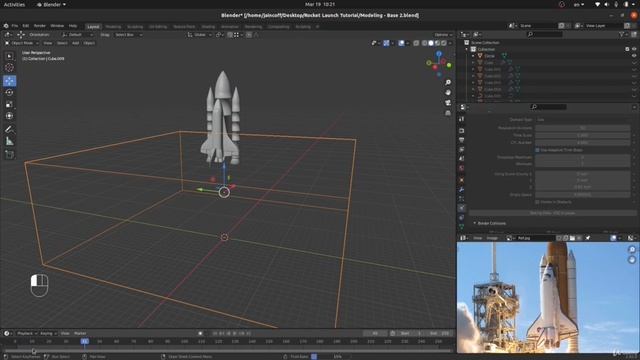Open the Object properties tab
The width and height of the screenshot is (640, 360).
pyautogui.click(x=462, y=180)
